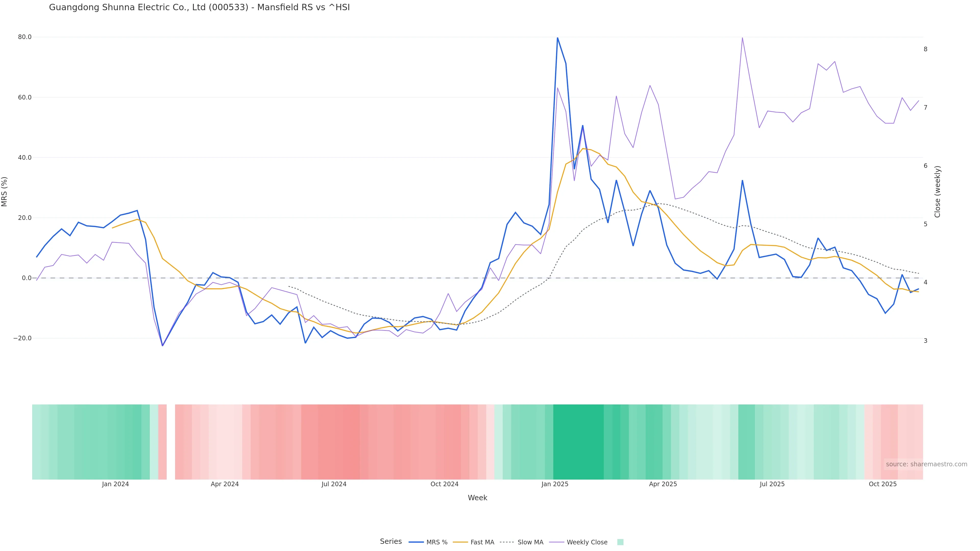Click the Jul 2024 x-axis tick label

[x=334, y=484]
